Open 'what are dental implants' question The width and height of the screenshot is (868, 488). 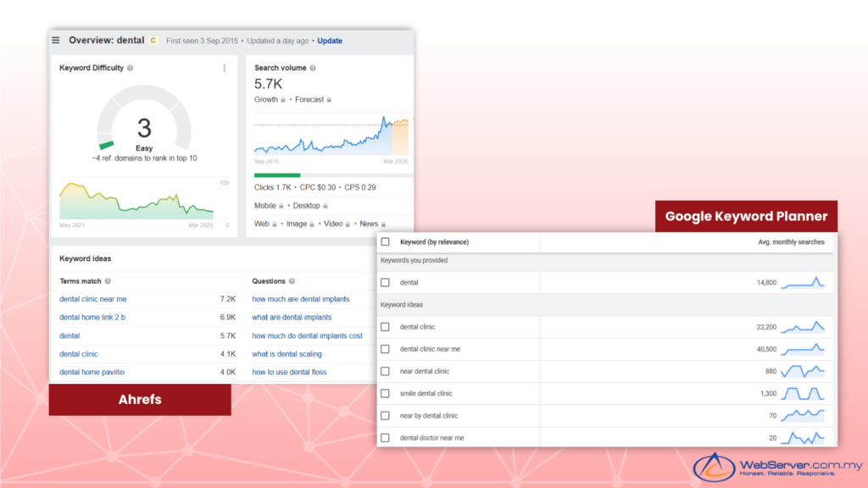point(292,317)
